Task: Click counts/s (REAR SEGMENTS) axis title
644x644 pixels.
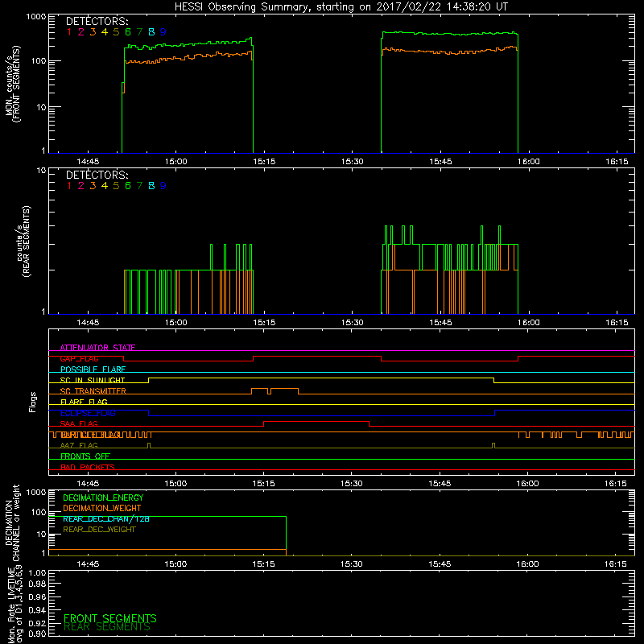Action: [x=23, y=242]
